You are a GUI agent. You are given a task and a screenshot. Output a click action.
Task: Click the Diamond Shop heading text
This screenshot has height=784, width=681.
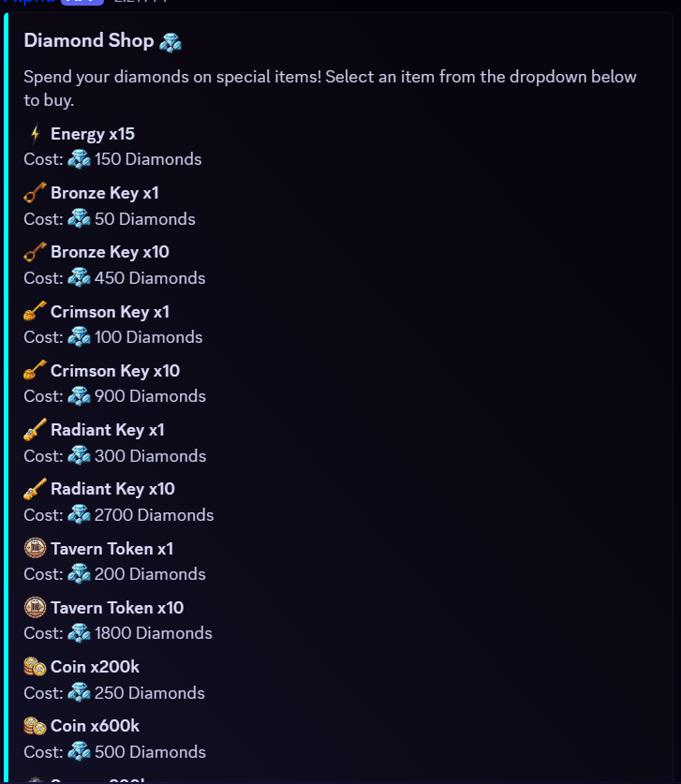point(88,41)
